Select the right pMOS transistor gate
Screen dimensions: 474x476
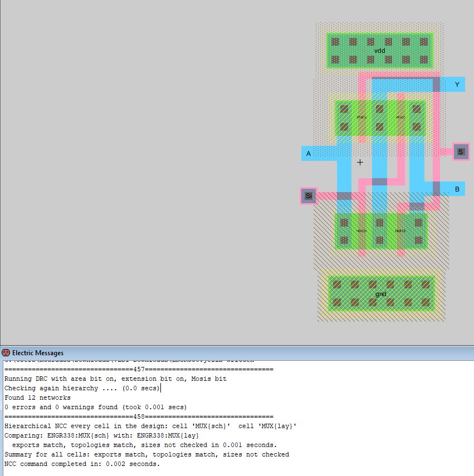tap(401, 119)
